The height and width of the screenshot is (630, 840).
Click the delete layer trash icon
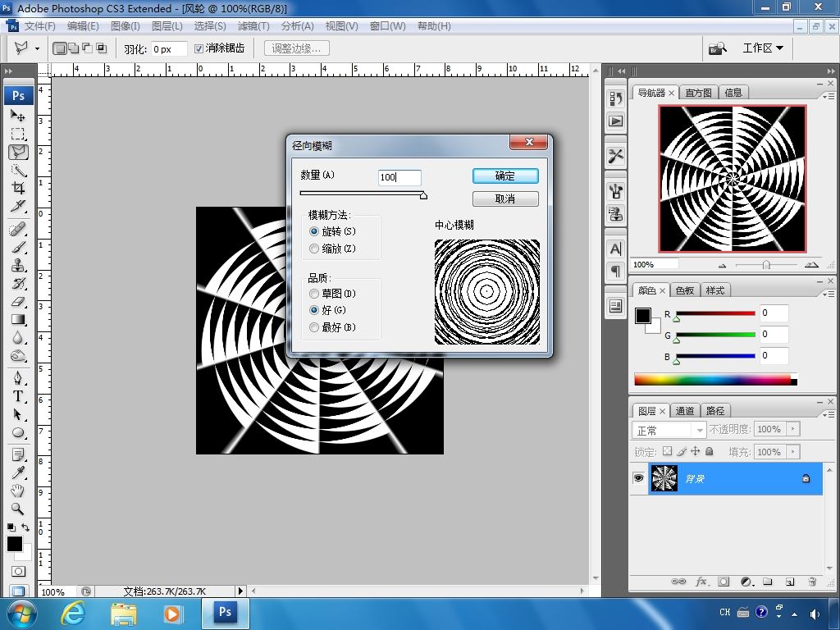pos(811,582)
